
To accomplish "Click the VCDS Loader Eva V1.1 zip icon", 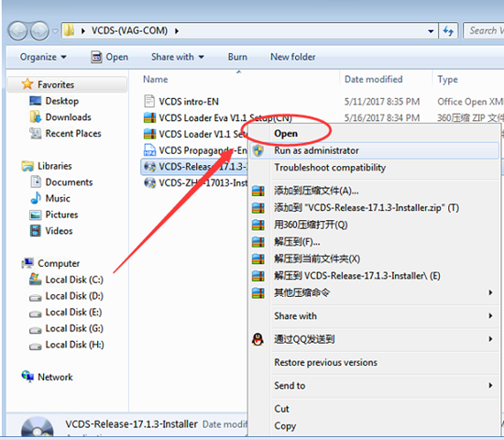I will tap(149, 117).
